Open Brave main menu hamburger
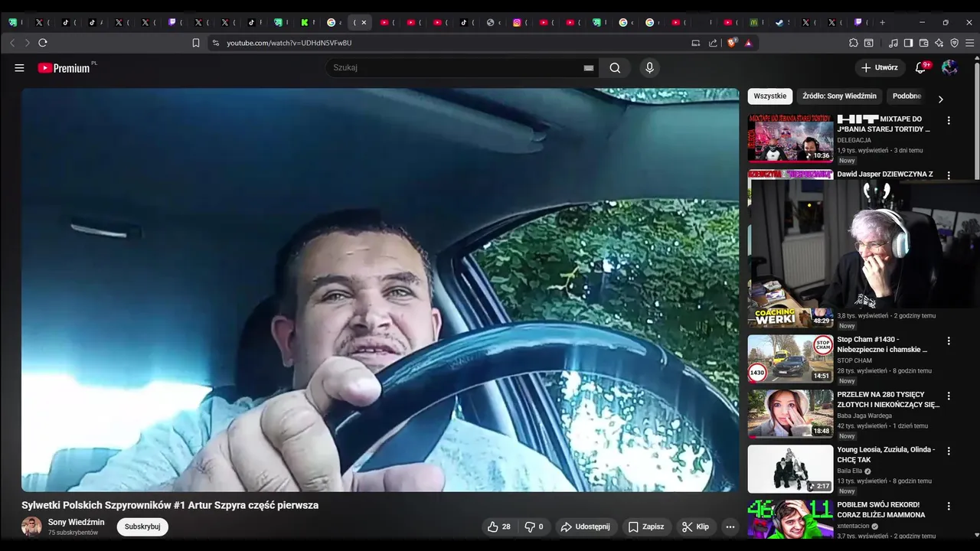 [970, 43]
